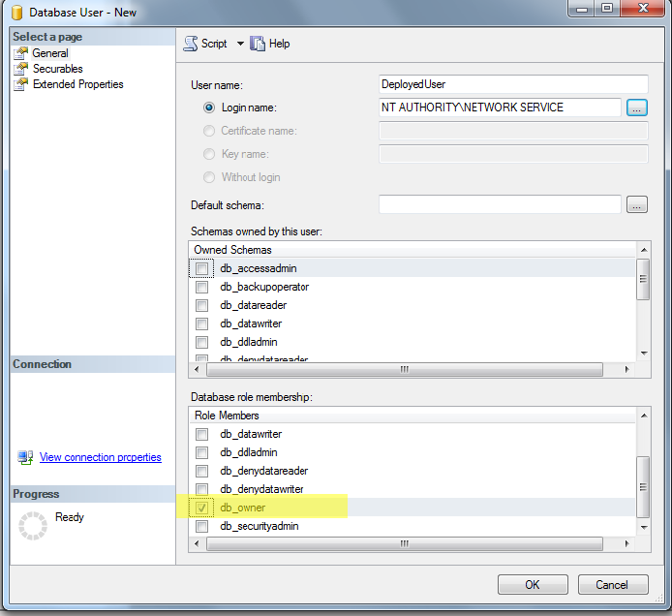The height and width of the screenshot is (616, 672).
Task: Check db_denydatawriter role membership
Action: point(201,489)
